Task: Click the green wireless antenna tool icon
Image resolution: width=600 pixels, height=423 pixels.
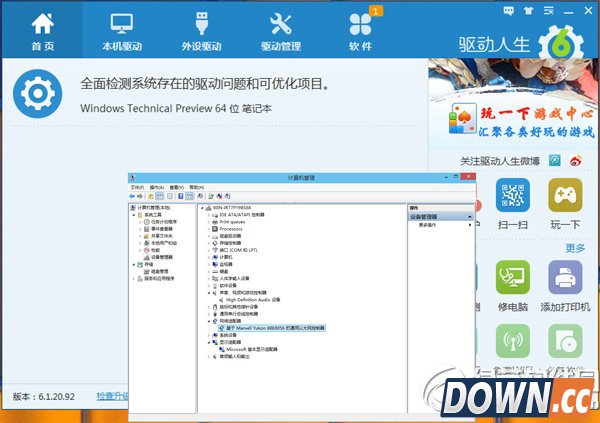Action: 513,341
